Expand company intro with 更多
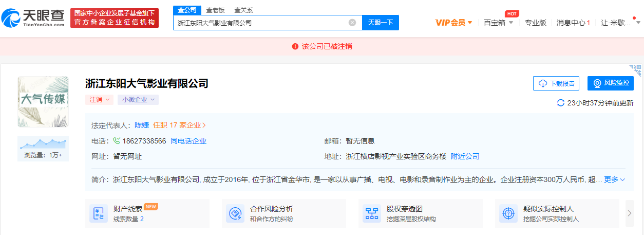Screen dimensions: 644x235 coord(614,179)
